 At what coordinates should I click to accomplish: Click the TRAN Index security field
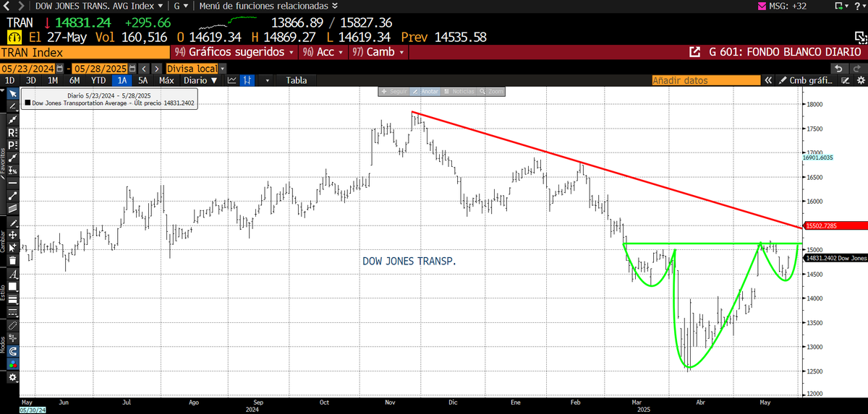pos(83,52)
